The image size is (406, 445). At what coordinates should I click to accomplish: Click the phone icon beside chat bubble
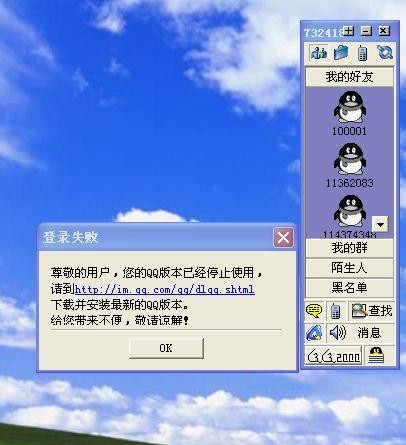pos(335,311)
